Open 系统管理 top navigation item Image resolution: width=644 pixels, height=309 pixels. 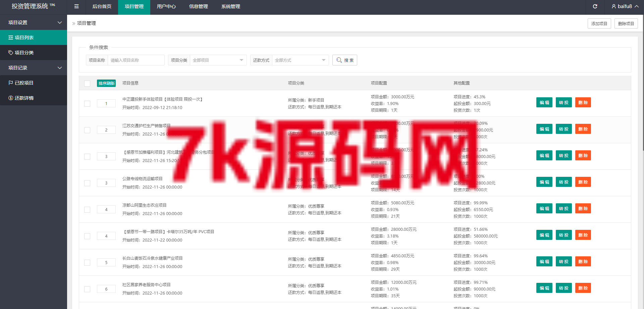[x=231, y=6]
